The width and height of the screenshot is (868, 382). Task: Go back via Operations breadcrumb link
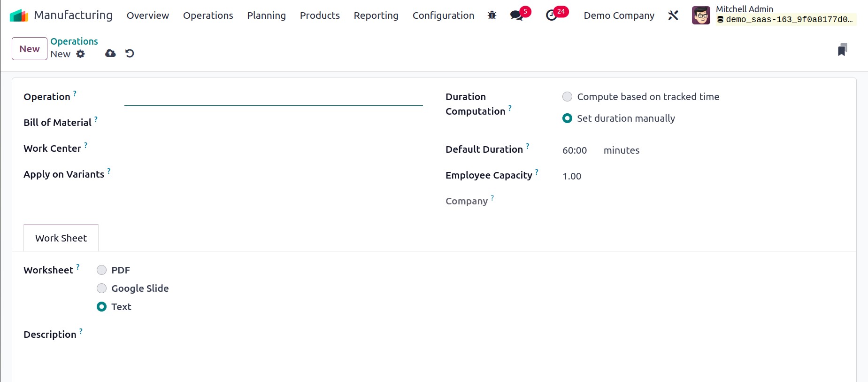(x=74, y=41)
